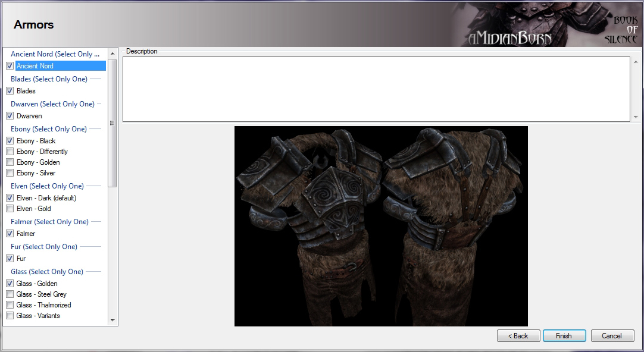The image size is (644, 352).
Task: Click the Ebony (Select Only One) group header
Action: [48, 129]
